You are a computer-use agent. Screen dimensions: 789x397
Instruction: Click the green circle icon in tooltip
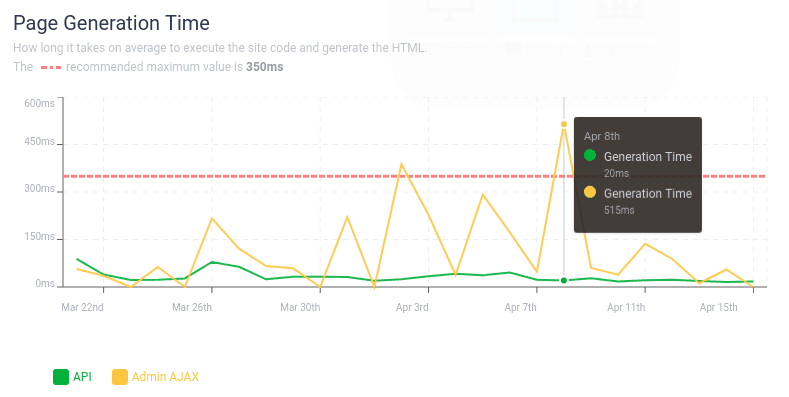tap(590, 155)
